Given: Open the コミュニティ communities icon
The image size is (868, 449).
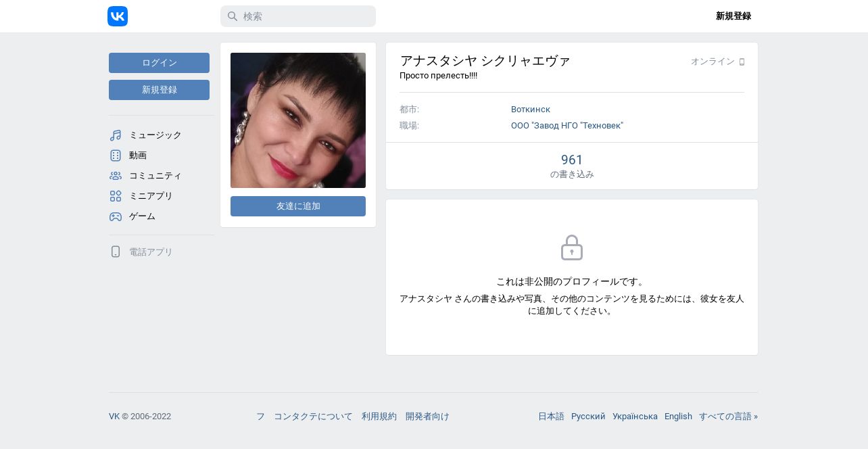Looking at the screenshot, I should click(x=116, y=176).
